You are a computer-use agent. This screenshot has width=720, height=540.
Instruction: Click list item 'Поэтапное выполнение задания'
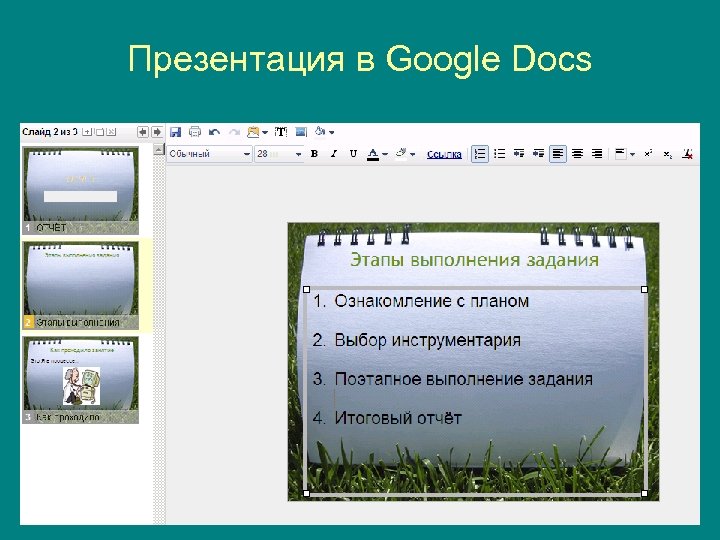(463, 379)
